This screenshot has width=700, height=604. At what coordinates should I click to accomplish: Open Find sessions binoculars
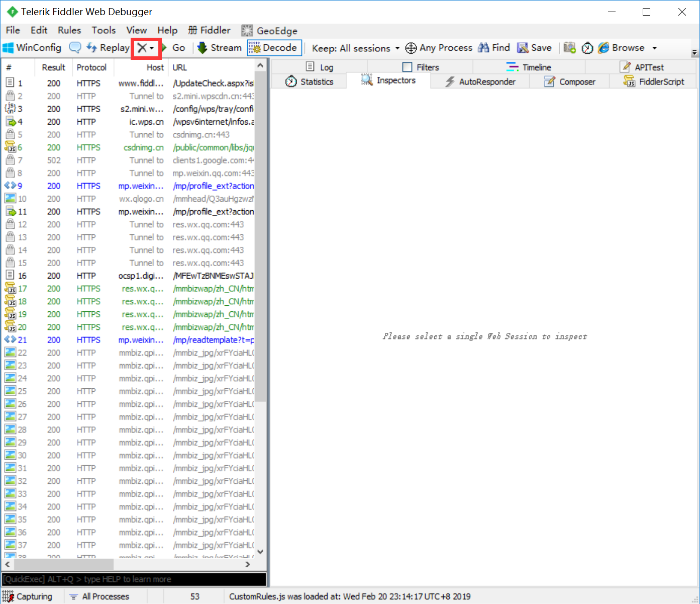point(494,48)
